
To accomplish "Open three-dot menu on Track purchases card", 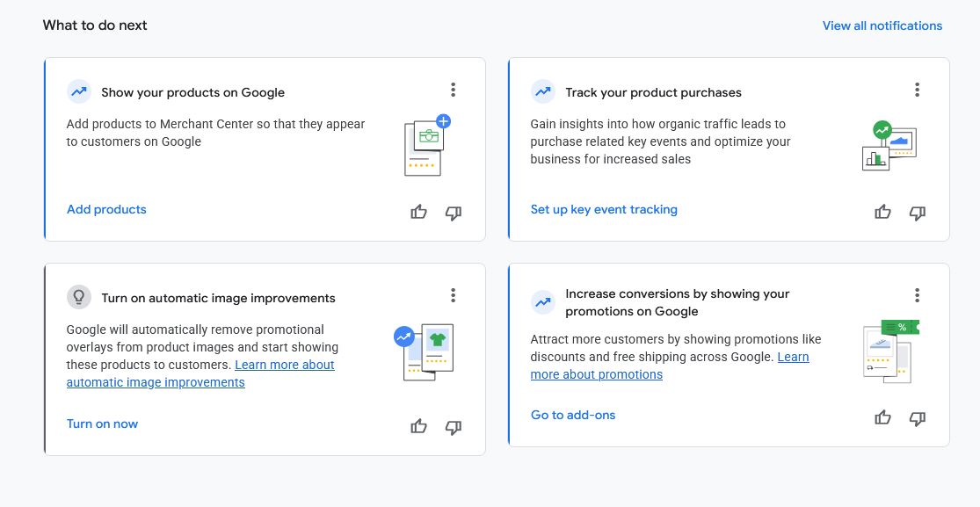I will pyautogui.click(x=917, y=90).
